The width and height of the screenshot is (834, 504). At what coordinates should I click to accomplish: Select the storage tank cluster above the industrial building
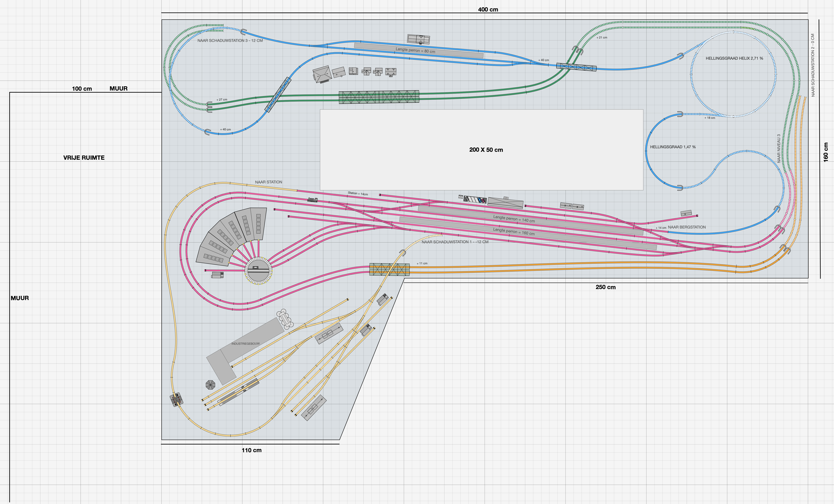(285, 319)
